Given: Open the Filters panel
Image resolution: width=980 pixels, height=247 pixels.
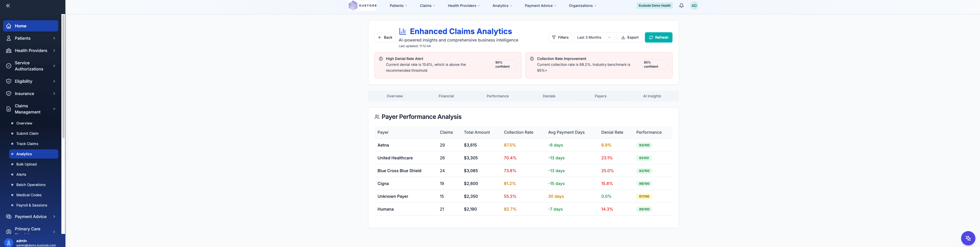Looking at the screenshot, I should point(560,37).
